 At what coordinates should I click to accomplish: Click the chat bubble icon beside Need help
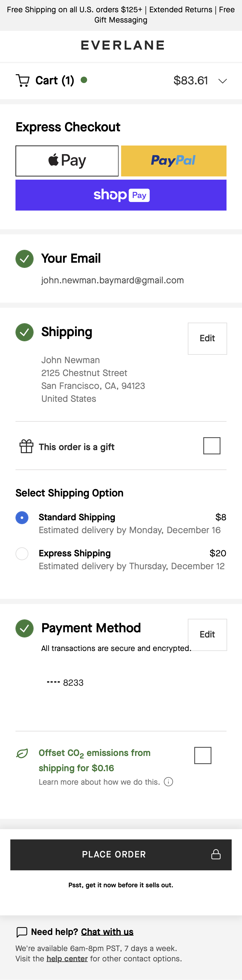(x=22, y=932)
